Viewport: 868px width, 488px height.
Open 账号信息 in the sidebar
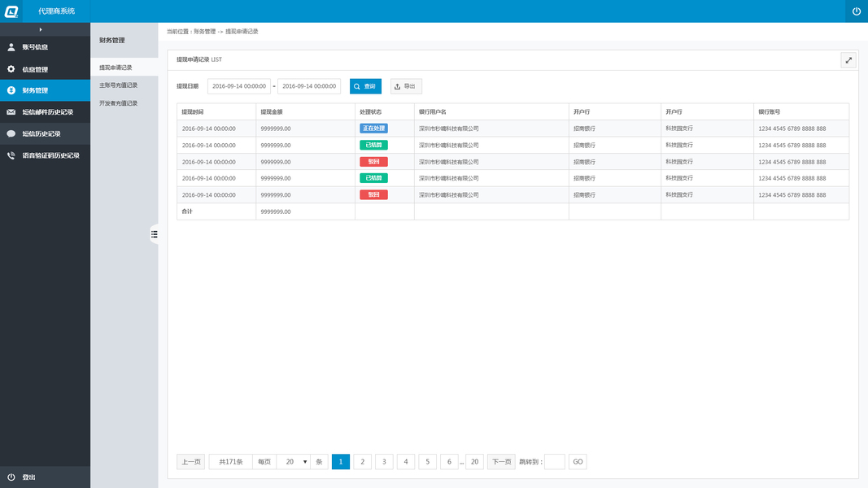tap(45, 47)
